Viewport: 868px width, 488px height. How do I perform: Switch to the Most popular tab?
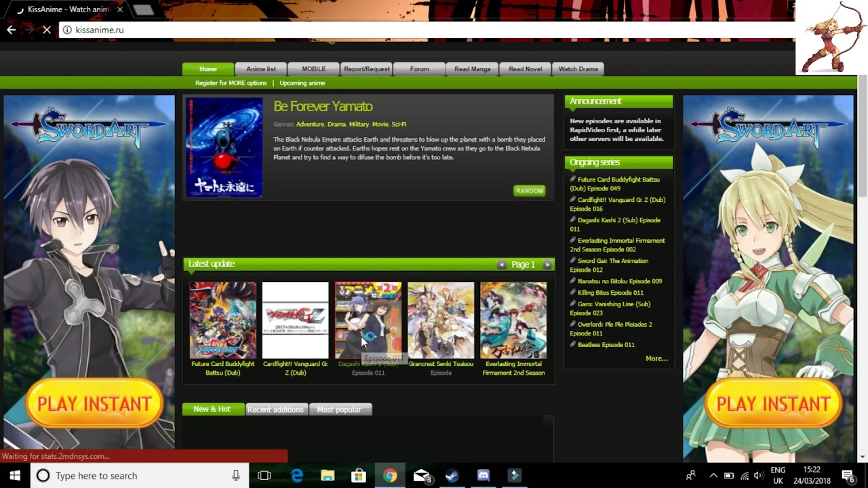(339, 409)
